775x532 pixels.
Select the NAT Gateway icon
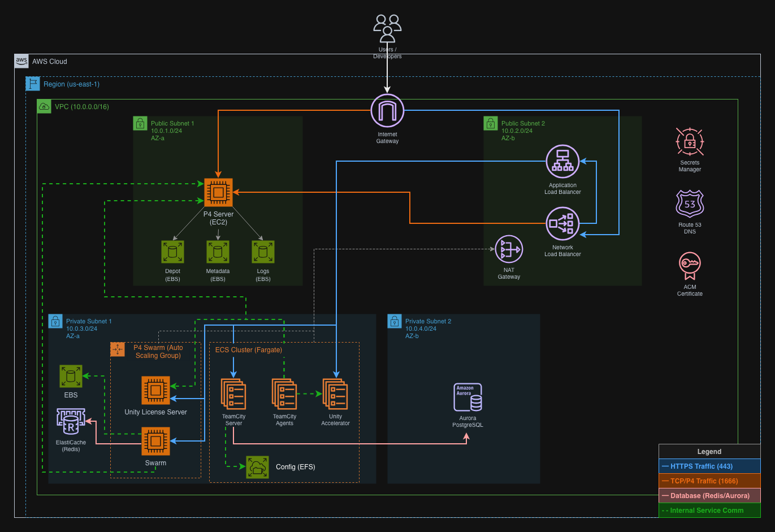click(509, 249)
